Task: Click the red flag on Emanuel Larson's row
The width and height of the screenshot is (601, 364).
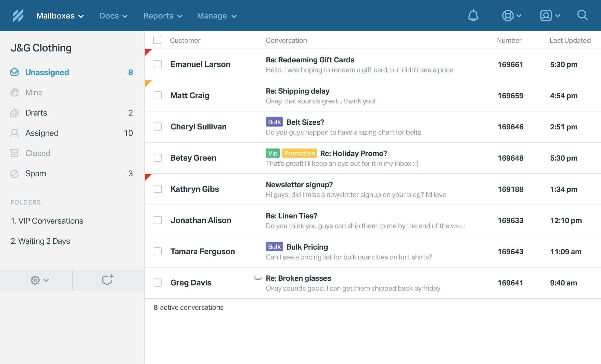Action: [x=148, y=52]
